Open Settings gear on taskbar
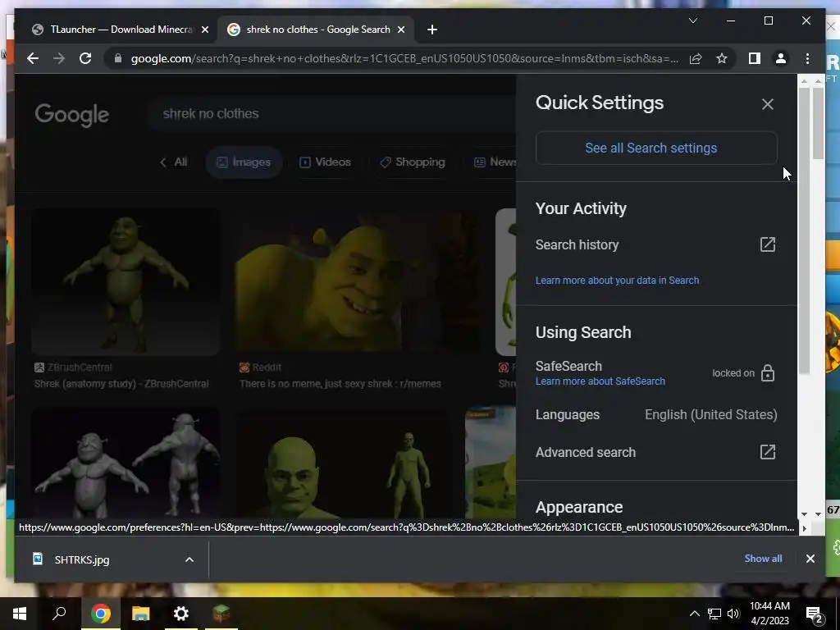840x630 pixels. pos(181,614)
